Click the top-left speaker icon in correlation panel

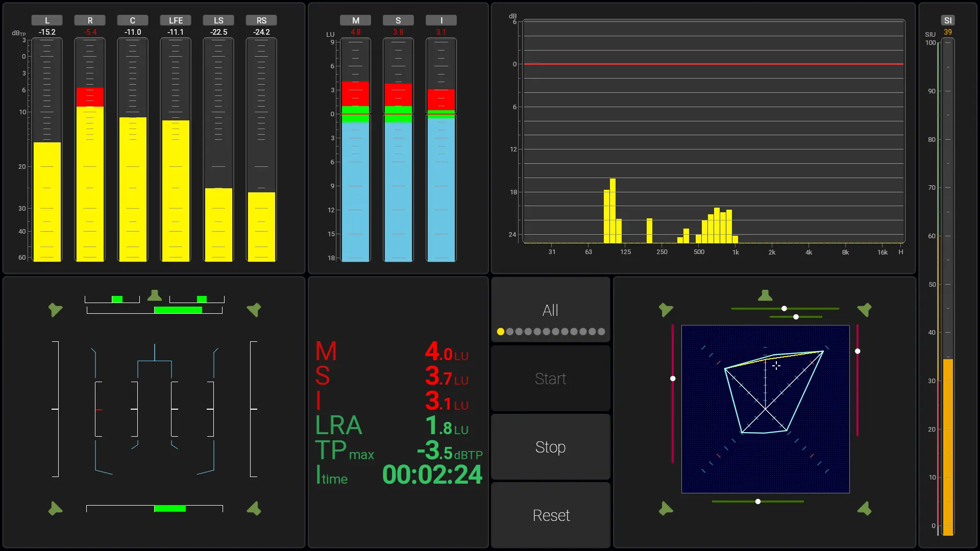[55, 309]
